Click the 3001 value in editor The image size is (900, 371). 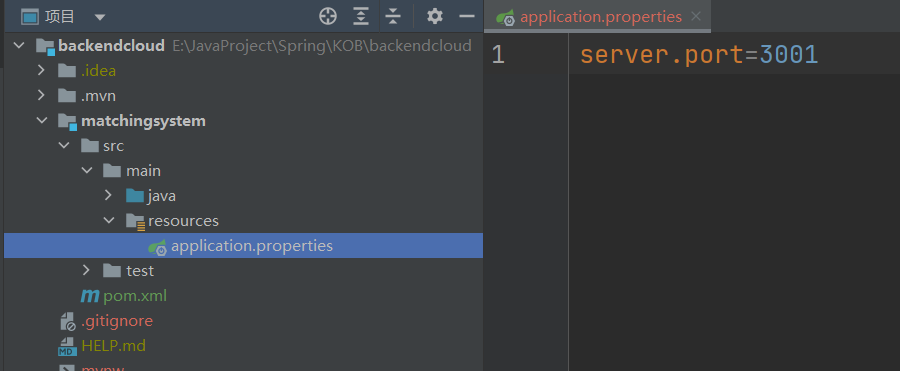coord(789,55)
